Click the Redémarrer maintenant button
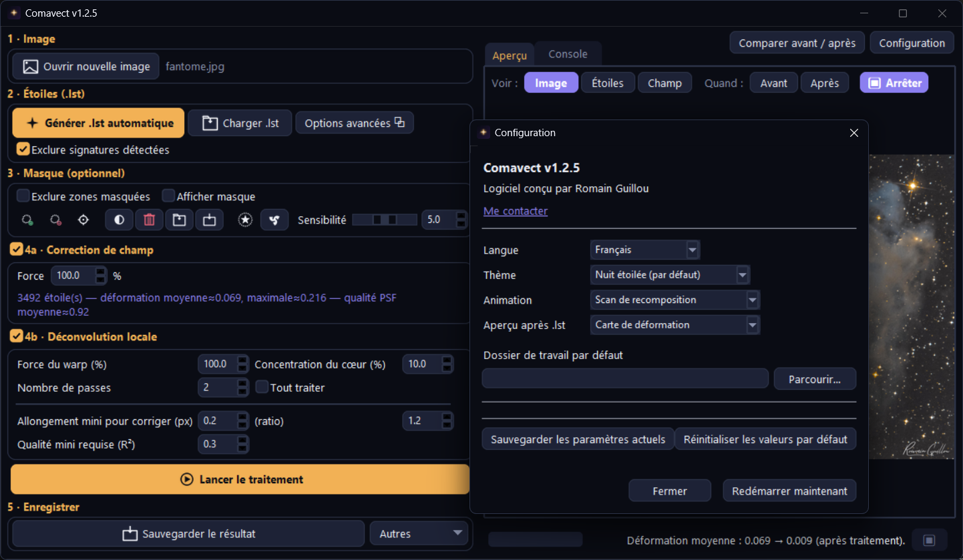Viewport: 963px width, 560px height. tap(789, 491)
